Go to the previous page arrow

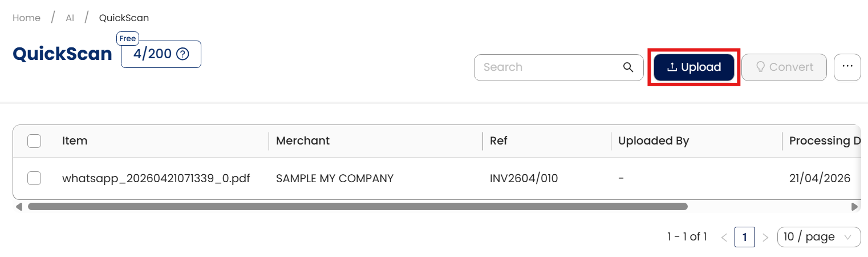[724, 237]
